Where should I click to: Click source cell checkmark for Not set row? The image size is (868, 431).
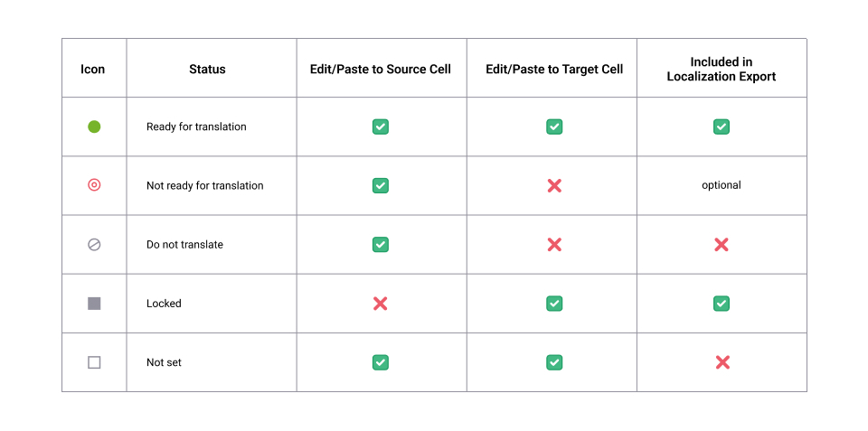pos(381,362)
